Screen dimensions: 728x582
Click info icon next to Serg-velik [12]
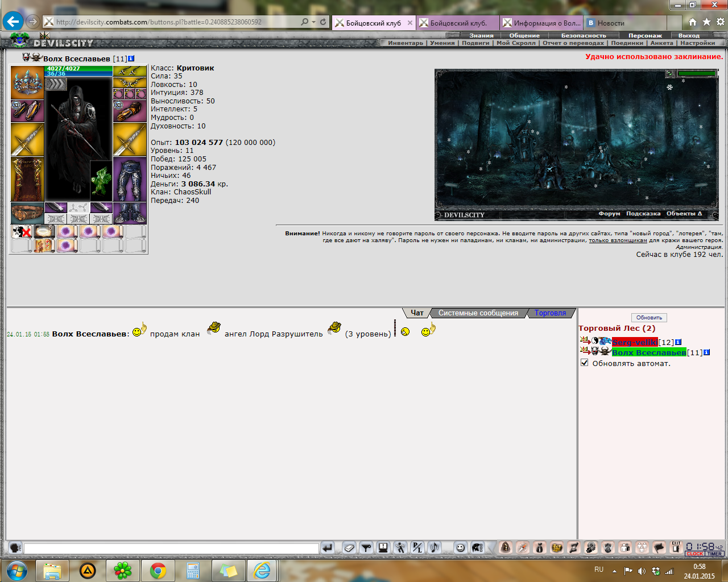[678, 342]
